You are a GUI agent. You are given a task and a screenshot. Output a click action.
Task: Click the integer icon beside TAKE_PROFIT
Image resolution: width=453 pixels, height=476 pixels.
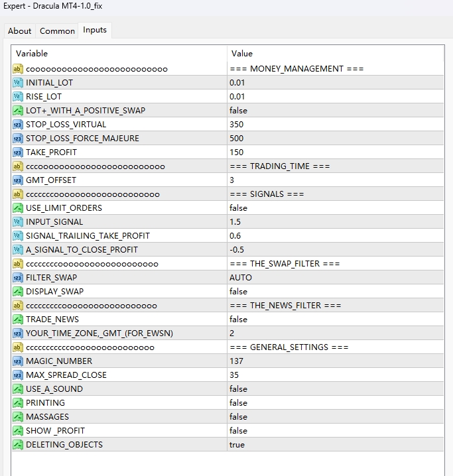[18, 152]
